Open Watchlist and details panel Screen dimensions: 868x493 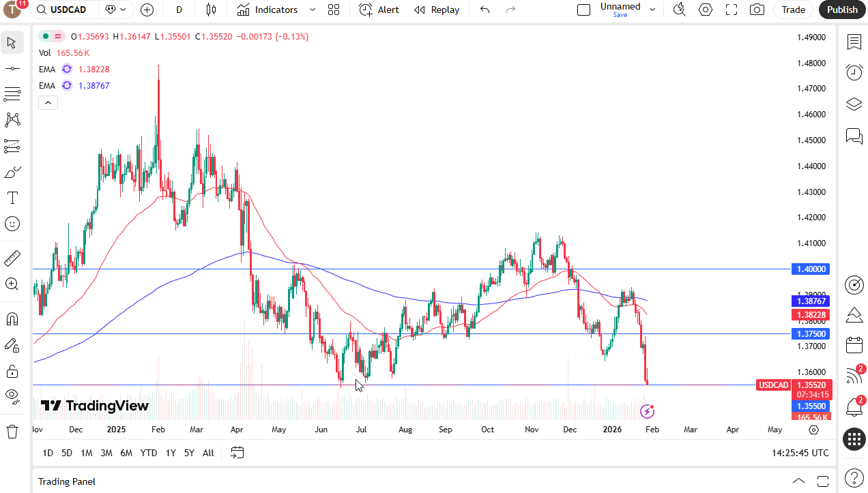tap(854, 42)
